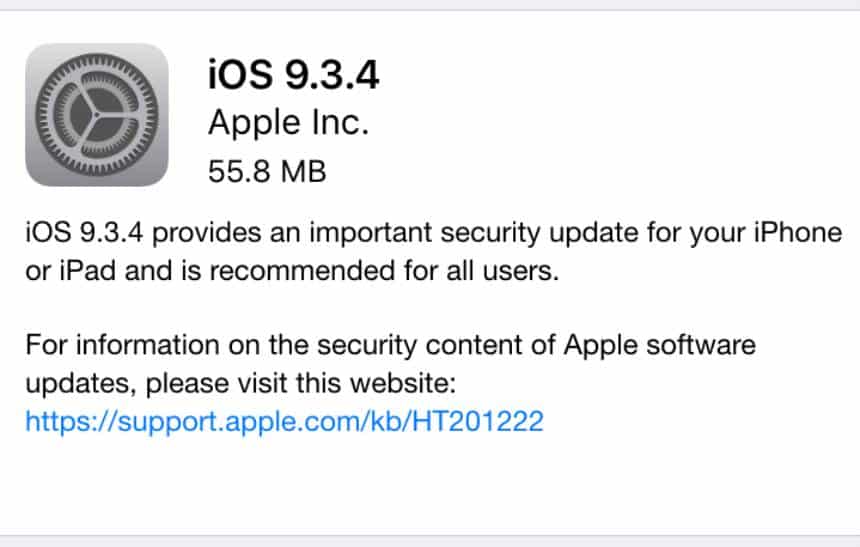Image resolution: width=860 pixels, height=547 pixels.
Task: Click the "For information on the" text
Action: (163, 345)
